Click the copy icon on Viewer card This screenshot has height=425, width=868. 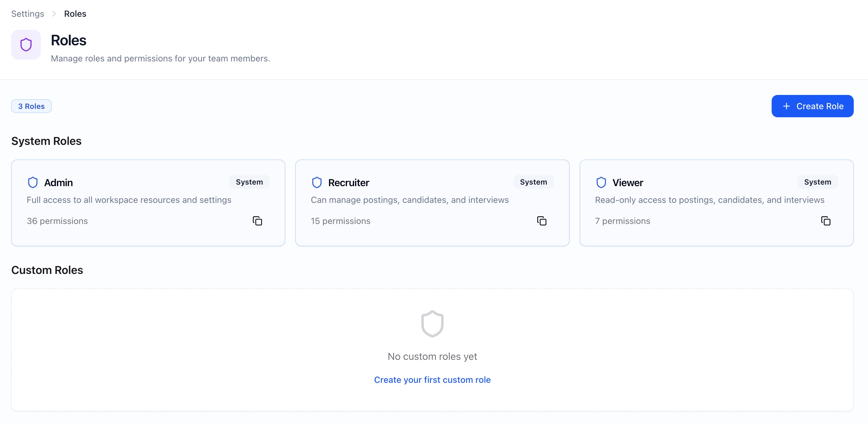coord(826,221)
